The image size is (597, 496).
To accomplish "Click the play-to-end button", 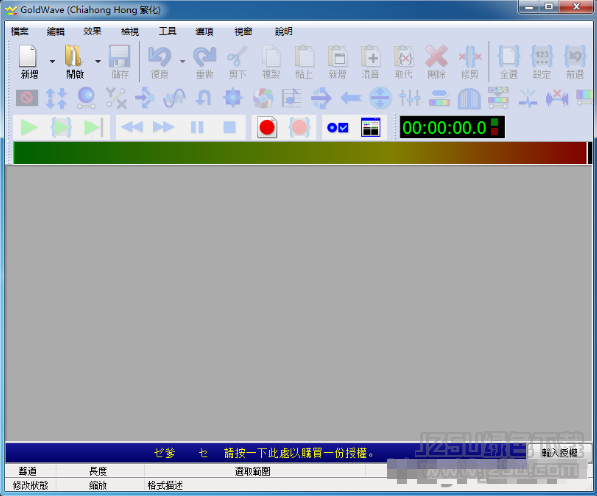I will [94, 128].
